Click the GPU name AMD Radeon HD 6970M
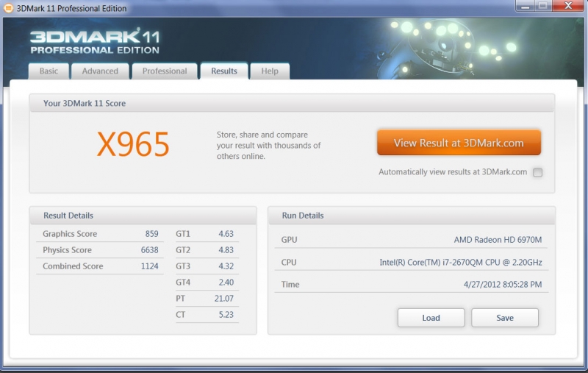 [498, 240]
